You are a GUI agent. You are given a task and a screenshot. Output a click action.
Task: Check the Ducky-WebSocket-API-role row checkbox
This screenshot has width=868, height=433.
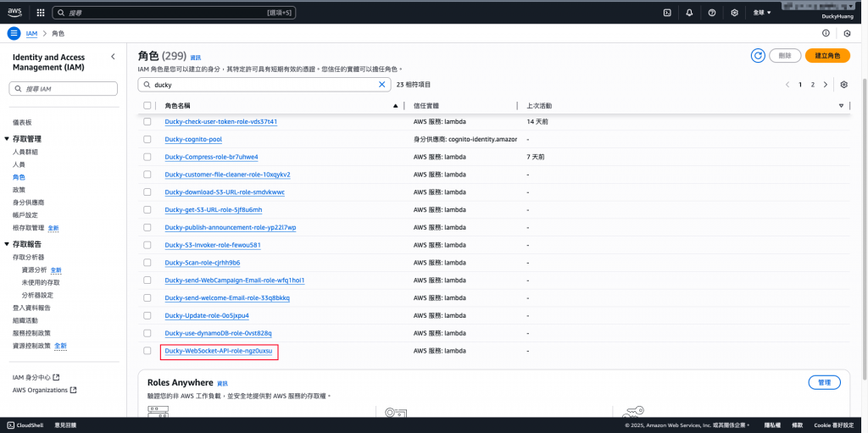click(x=147, y=351)
